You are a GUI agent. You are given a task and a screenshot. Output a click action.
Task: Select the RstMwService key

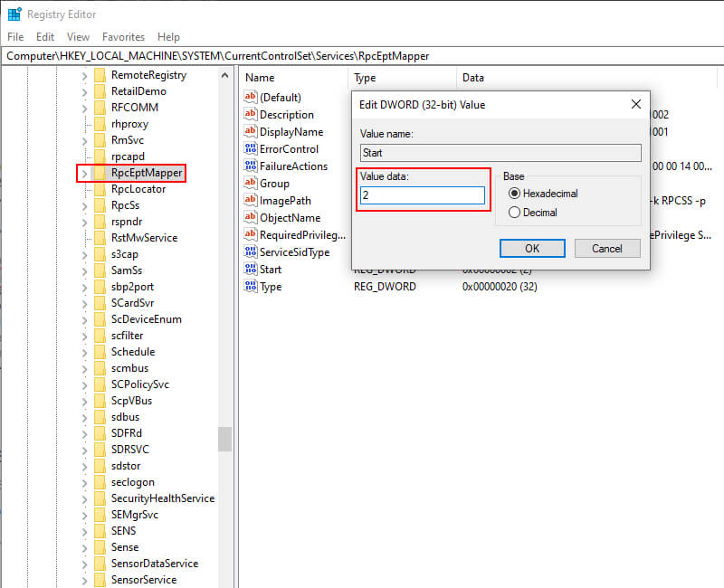144,238
